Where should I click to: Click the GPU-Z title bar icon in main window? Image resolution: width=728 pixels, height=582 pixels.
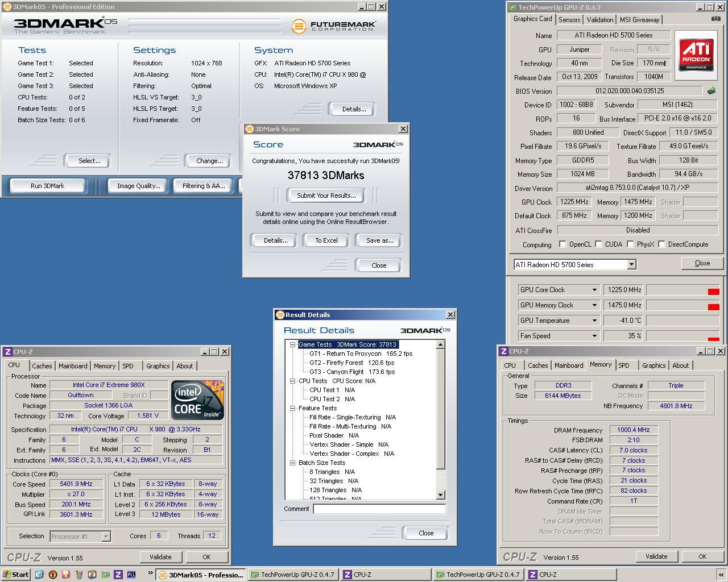[x=512, y=7]
